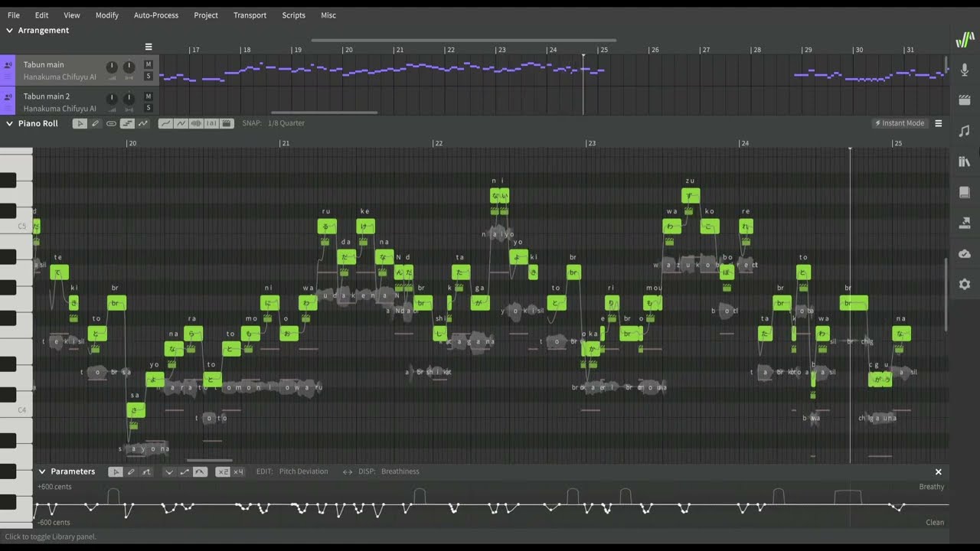The height and width of the screenshot is (551, 980).
Task: Open the piano roll options hamburger menu
Action: coord(939,123)
